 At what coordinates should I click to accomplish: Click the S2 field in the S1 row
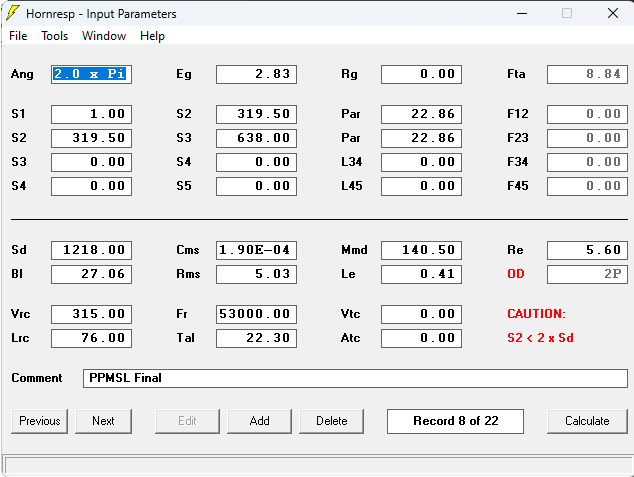[x=256, y=114]
